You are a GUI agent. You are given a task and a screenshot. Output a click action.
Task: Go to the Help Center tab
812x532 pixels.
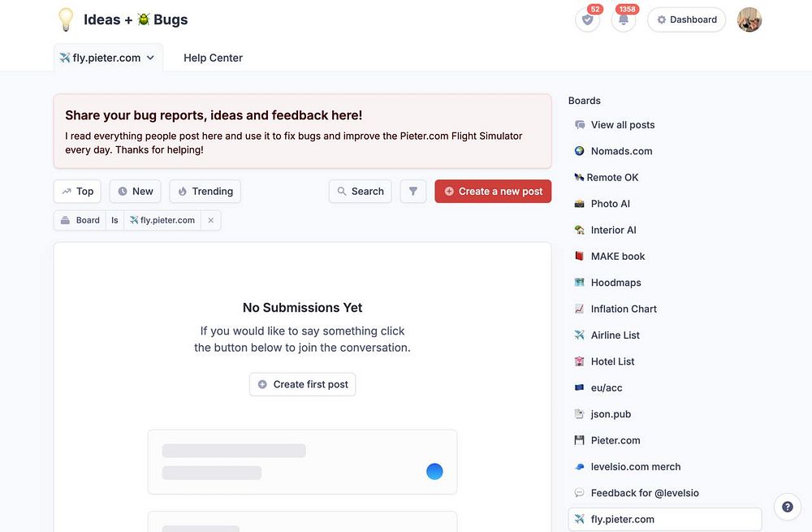click(213, 58)
